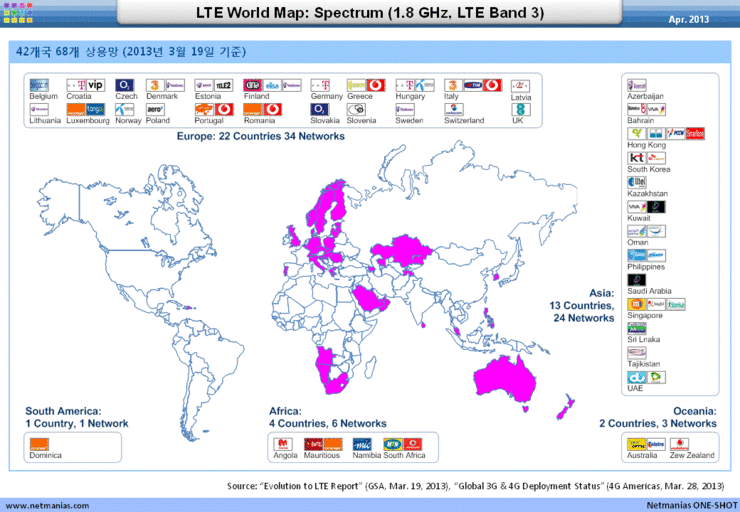Select the Si.mobil logo above Slovenia
This screenshot has width=740, height=512.
pyautogui.click(x=356, y=109)
